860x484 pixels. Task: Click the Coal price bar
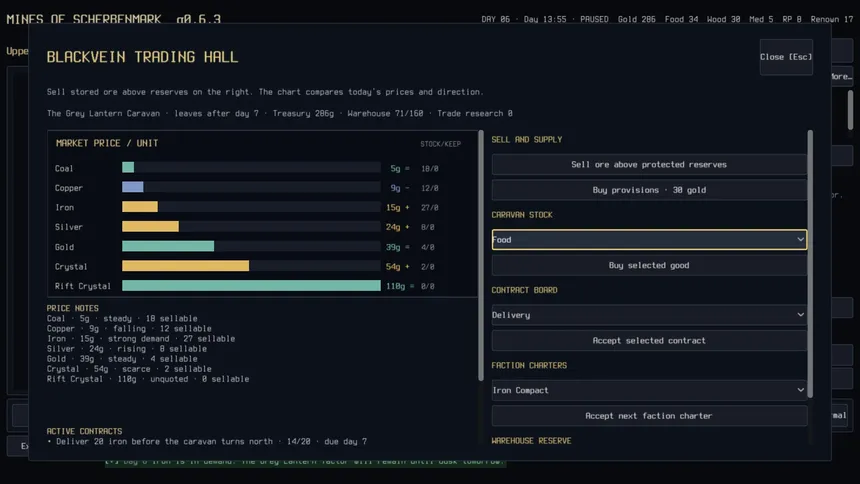pos(251,167)
